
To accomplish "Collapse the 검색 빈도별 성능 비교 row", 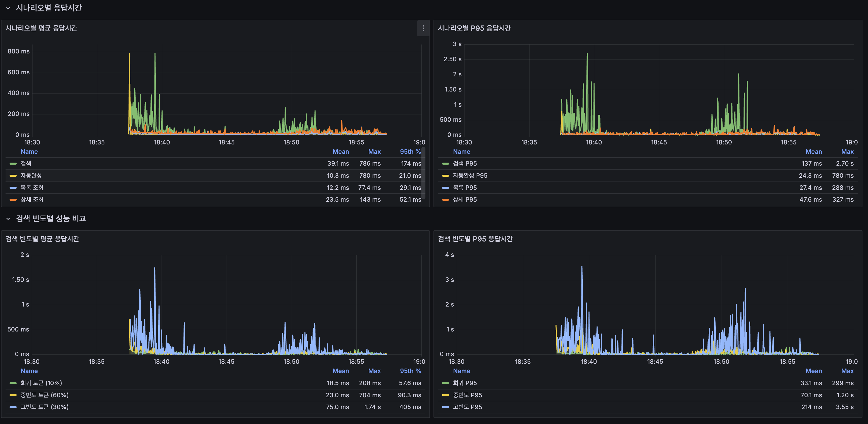I will [x=8, y=219].
